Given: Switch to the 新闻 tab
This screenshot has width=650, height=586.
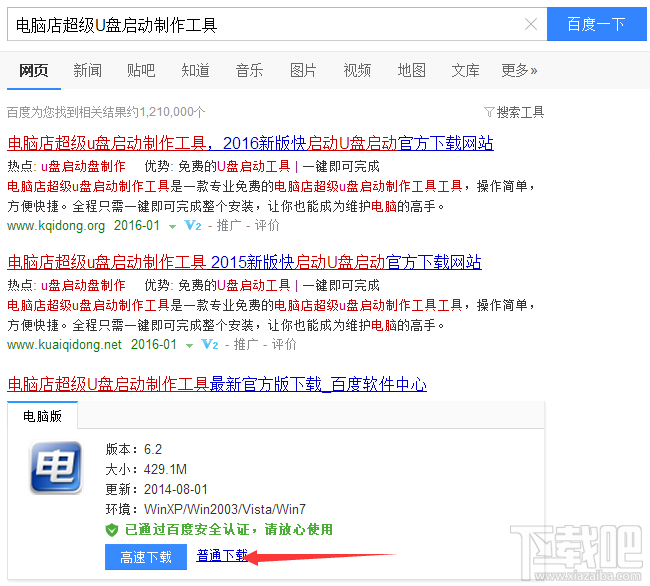Looking at the screenshot, I should (x=87, y=70).
